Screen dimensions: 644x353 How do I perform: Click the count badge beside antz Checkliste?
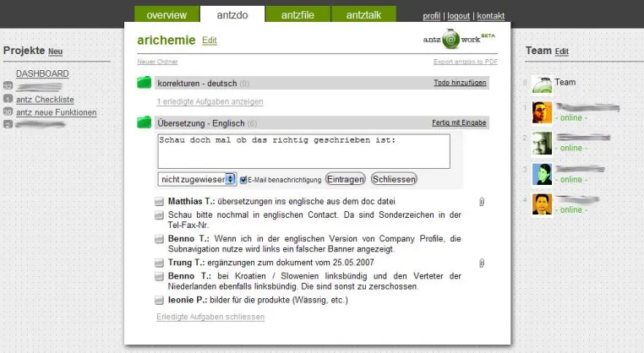[x=8, y=99]
